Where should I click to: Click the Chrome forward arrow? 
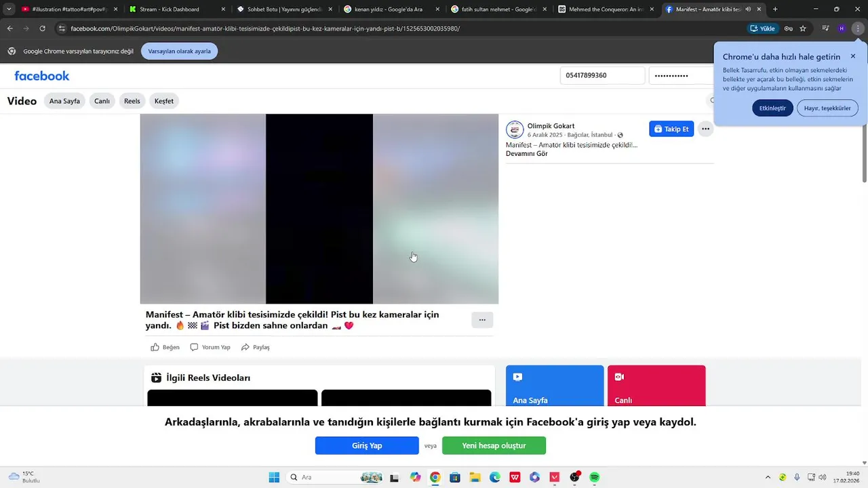[26, 28]
